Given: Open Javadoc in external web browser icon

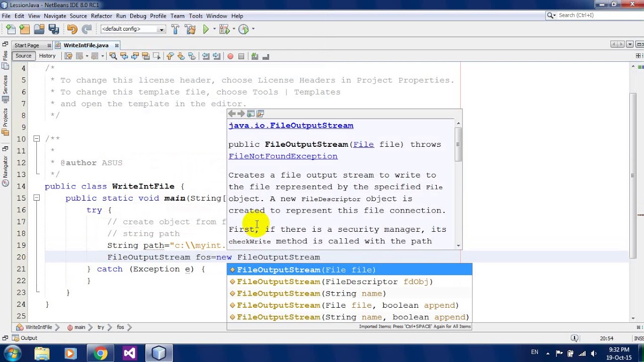Looking at the screenshot, I should [251, 114].
